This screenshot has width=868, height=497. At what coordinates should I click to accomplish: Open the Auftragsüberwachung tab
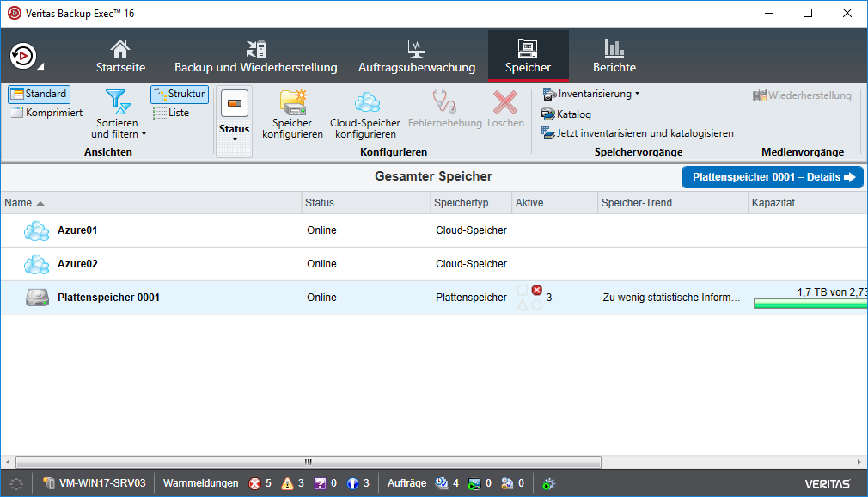[416, 57]
